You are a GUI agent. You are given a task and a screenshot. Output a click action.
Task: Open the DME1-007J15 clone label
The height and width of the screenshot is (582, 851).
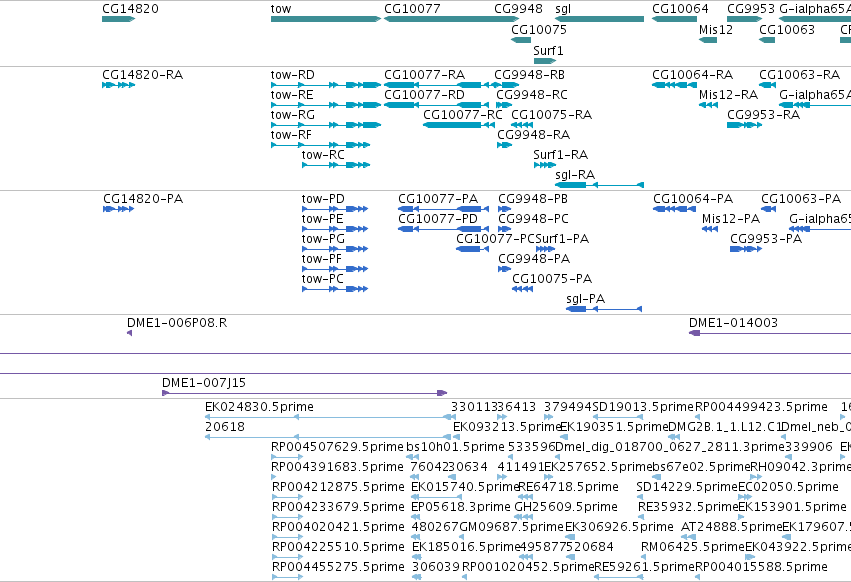coord(204,383)
